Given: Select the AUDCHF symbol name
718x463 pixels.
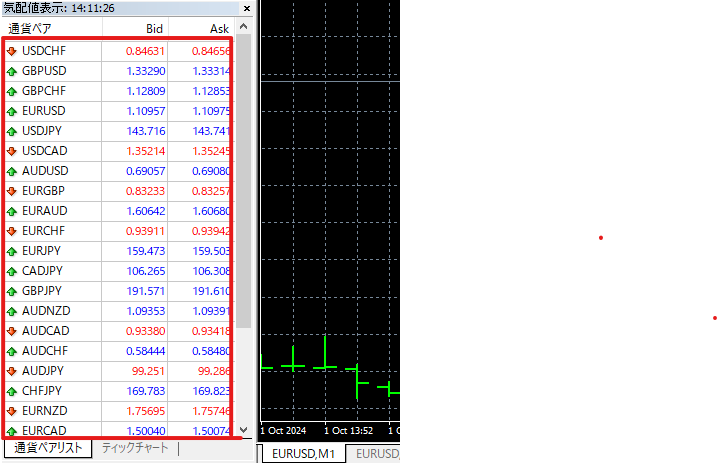Looking at the screenshot, I should point(45,351).
